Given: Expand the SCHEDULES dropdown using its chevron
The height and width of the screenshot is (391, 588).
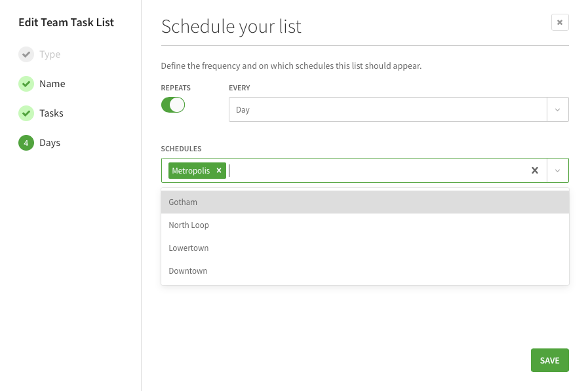Looking at the screenshot, I should pyautogui.click(x=558, y=170).
